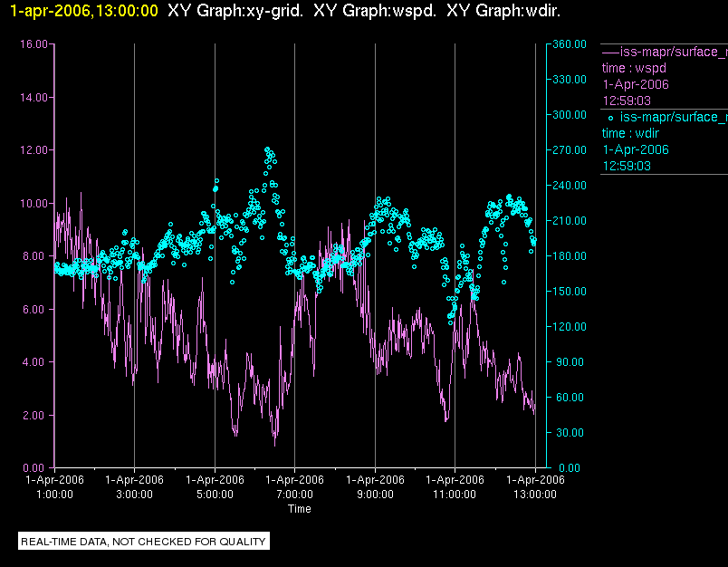Click the 7:00:00 time axis label
This screenshot has height=567, width=728.
tap(295, 495)
